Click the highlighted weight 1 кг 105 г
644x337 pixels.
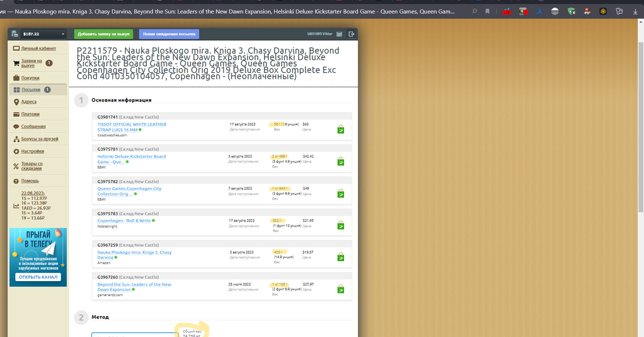tap(280, 284)
